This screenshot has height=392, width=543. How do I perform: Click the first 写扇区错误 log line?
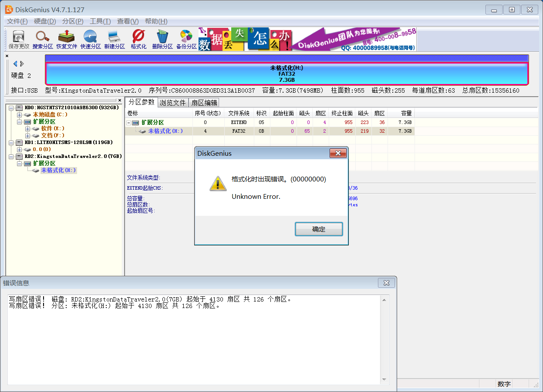(150, 299)
